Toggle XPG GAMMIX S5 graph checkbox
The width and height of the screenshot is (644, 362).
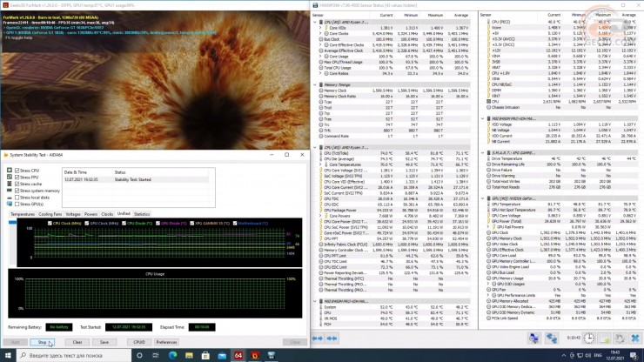coord(191,223)
